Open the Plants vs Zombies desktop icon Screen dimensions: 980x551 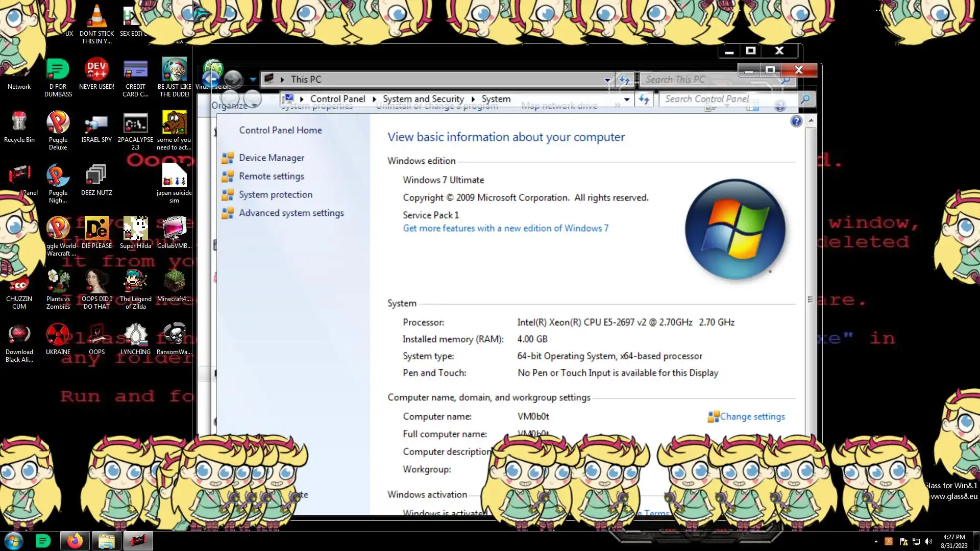pyautogui.click(x=58, y=282)
